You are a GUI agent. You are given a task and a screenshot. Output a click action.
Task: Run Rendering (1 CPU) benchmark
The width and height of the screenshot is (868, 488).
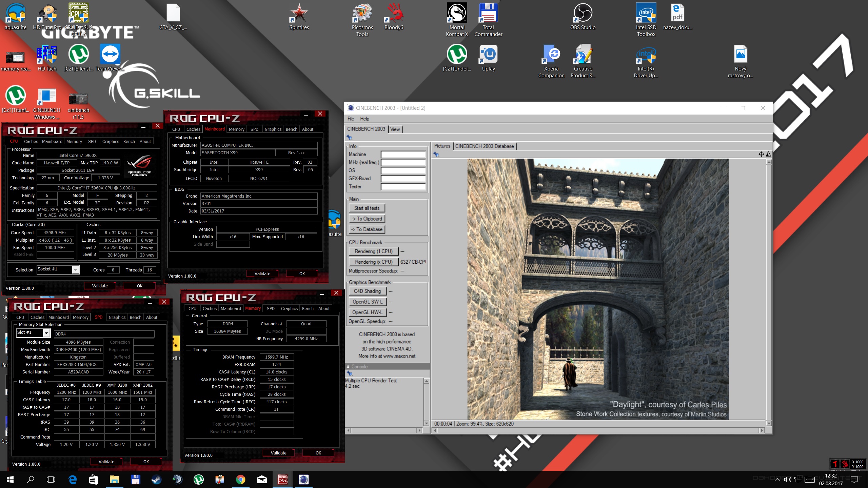373,251
